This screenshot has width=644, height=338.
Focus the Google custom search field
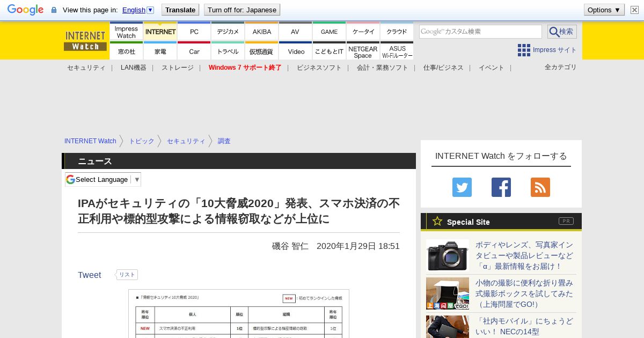tap(480, 32)
